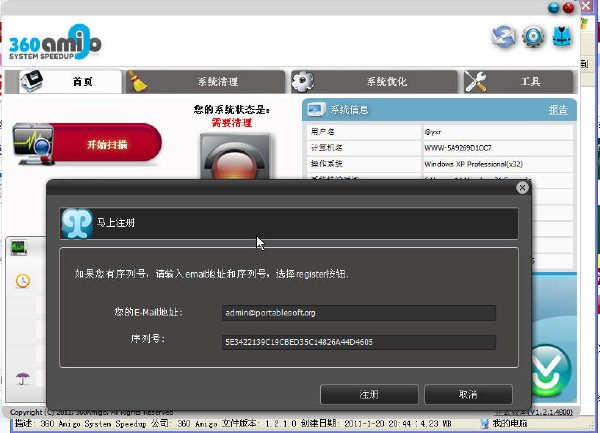This screenshot has width=600, height=433.
Task: Click the 报告 report link
Action: 558,110
